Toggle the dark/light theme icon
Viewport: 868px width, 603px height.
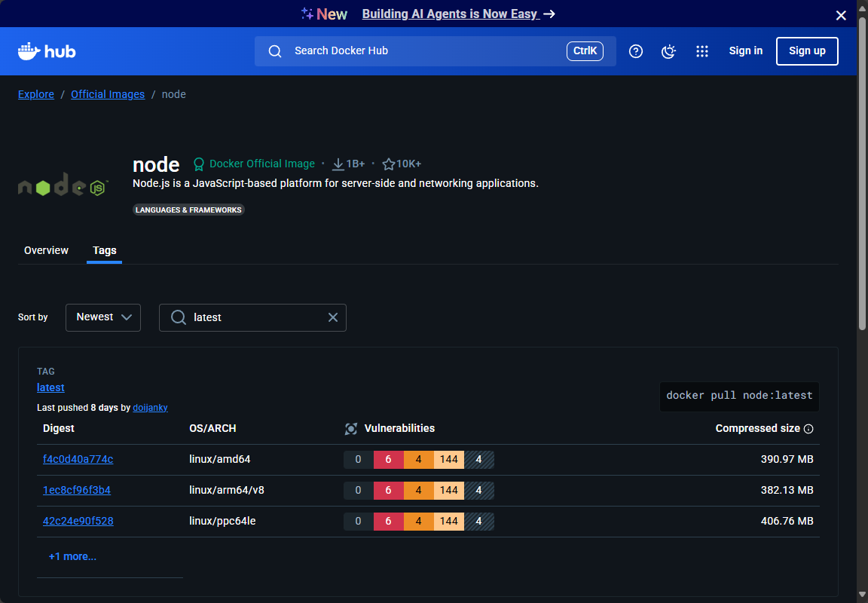669,51
